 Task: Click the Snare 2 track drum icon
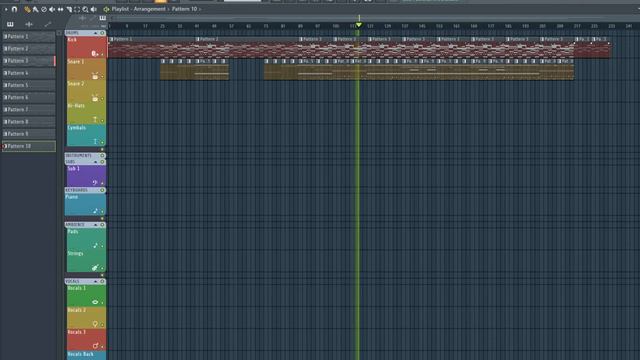[95, 98]
